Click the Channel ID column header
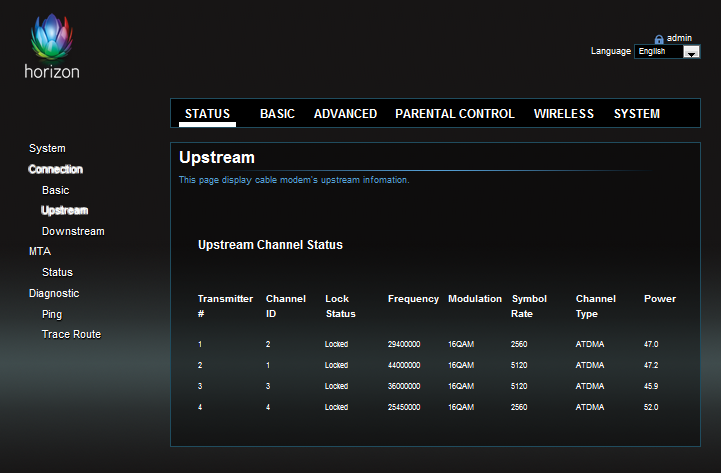 pos(286,306)
